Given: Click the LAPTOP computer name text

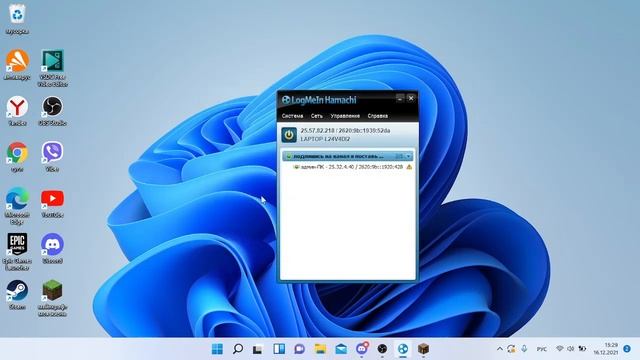Looking at the screenshot, I should pos(325,139).
